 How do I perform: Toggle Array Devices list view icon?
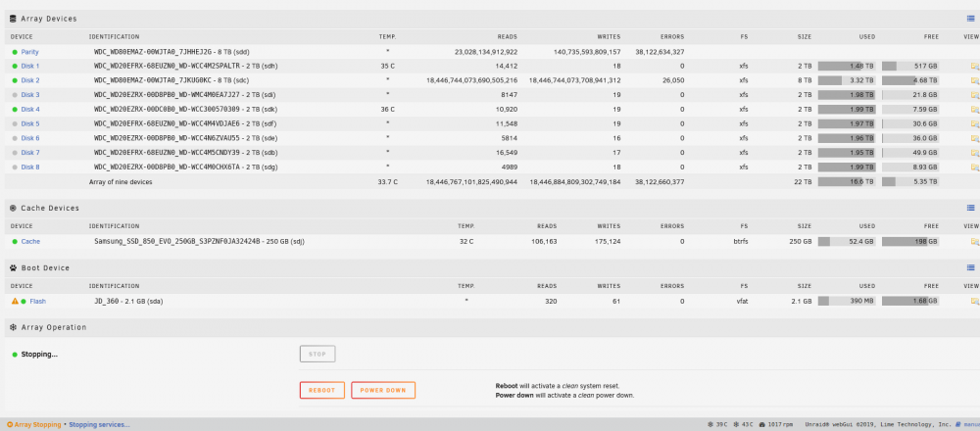pyautogui.click(x=970, y=19)
